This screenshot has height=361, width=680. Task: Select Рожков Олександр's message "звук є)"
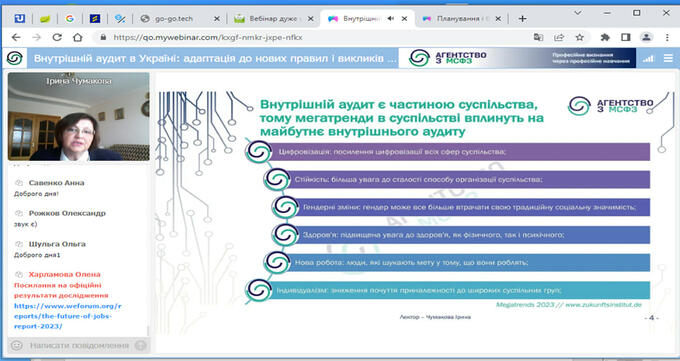[26, 224]
